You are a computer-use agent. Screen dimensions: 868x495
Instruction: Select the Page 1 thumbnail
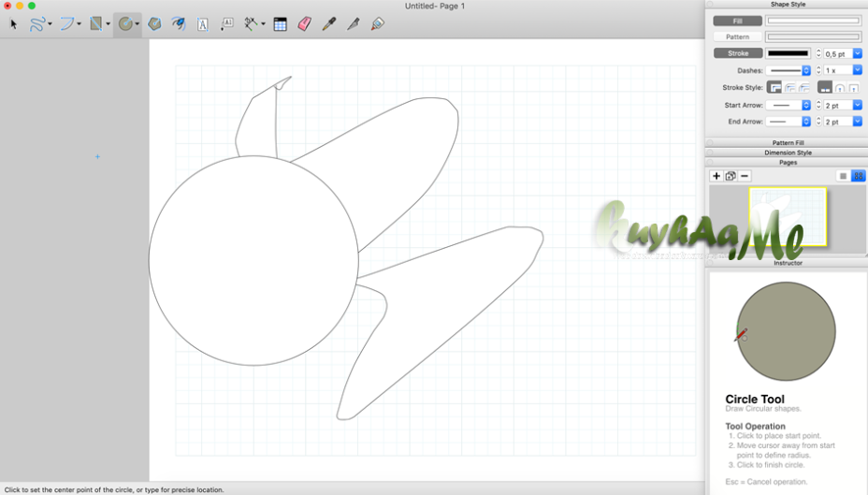[788, 216]
